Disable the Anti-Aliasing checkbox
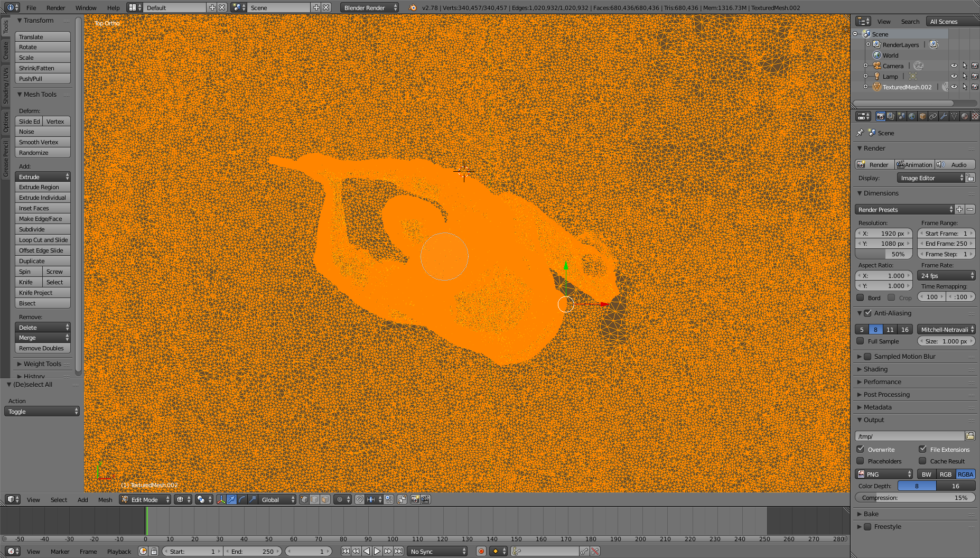The width and height of the screenshot is (980, 558). coord(867,313)
